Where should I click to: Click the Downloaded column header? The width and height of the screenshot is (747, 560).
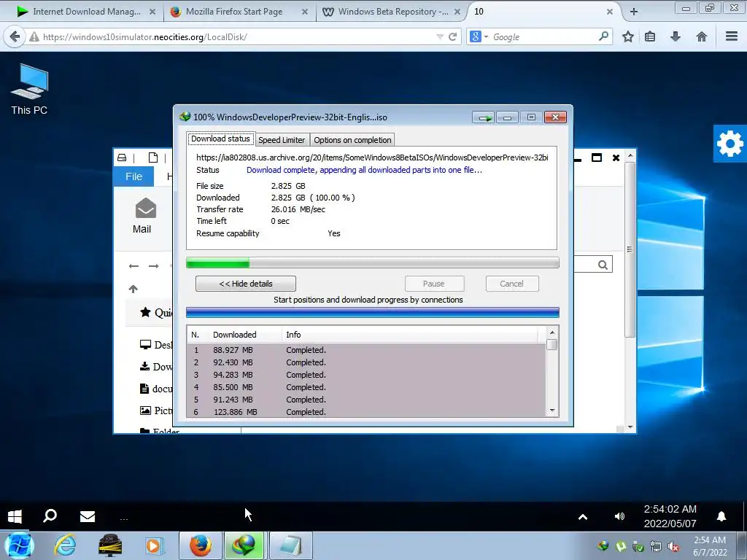click(245, 335)
